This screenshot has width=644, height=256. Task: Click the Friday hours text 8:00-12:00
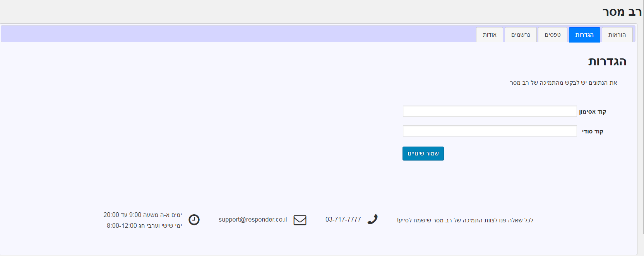pos(144,226)
